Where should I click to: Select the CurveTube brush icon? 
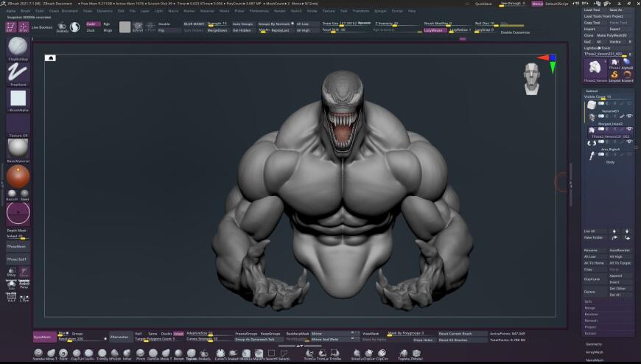click(220, 353)
